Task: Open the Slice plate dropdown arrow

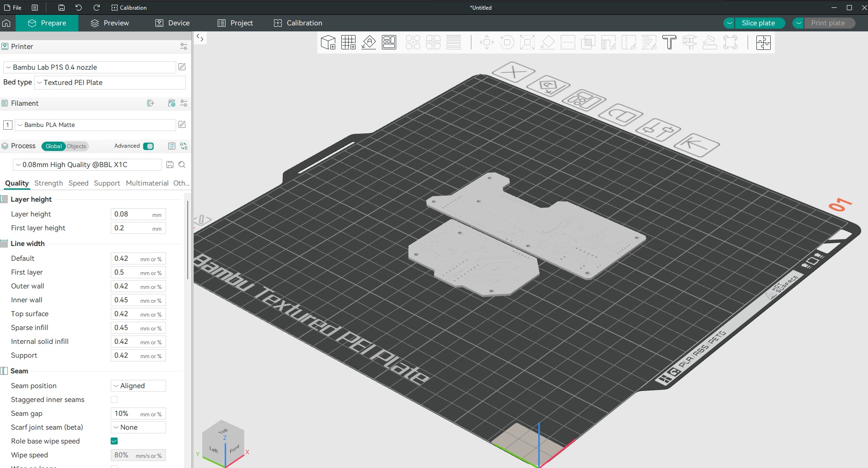Action: coord(730,23)
